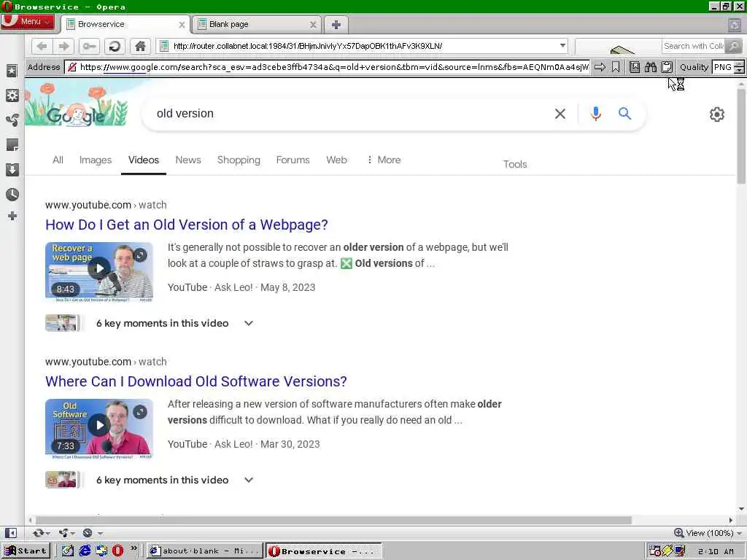
Task: Open the Notes panel in sidebar
Action: [12, 145]
